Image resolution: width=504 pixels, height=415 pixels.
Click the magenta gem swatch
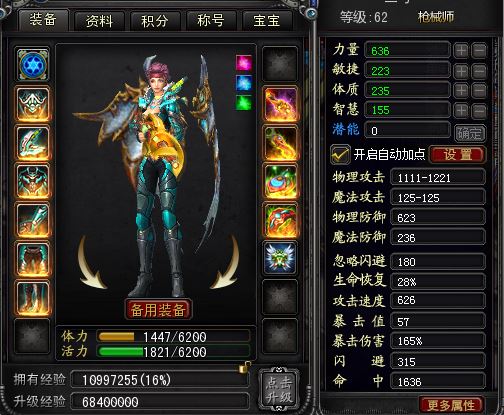pyautogui.click(x=244, y=63)
